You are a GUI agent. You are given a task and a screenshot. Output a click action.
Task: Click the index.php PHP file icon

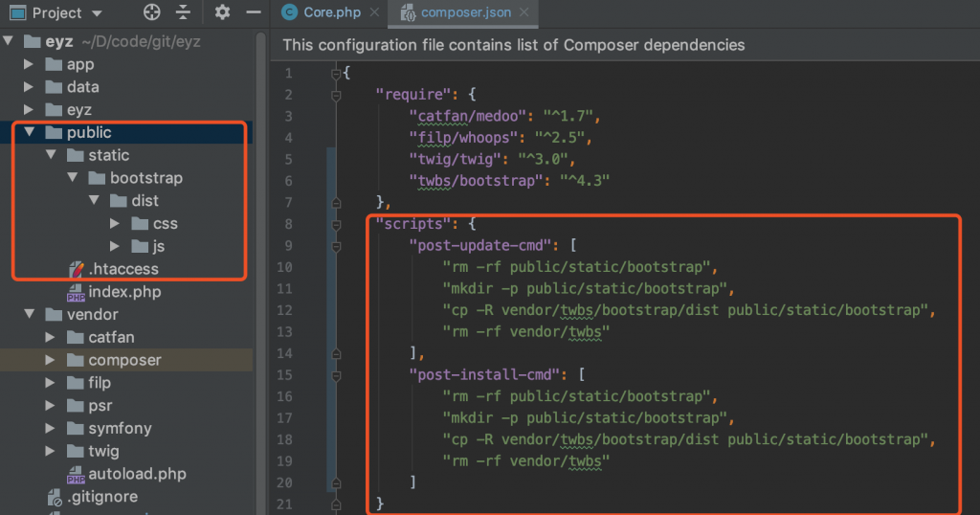point(76,292)
